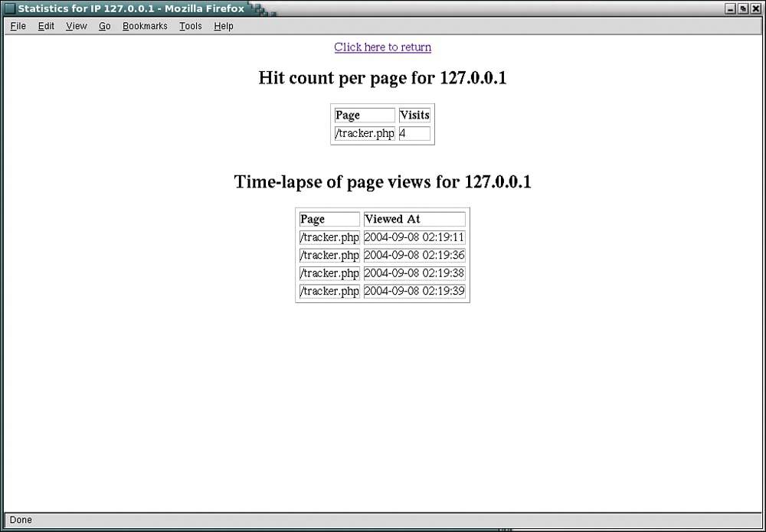The image size is (766, 532).
Task: Open the Go menu
Action: (x=104, y=26)
